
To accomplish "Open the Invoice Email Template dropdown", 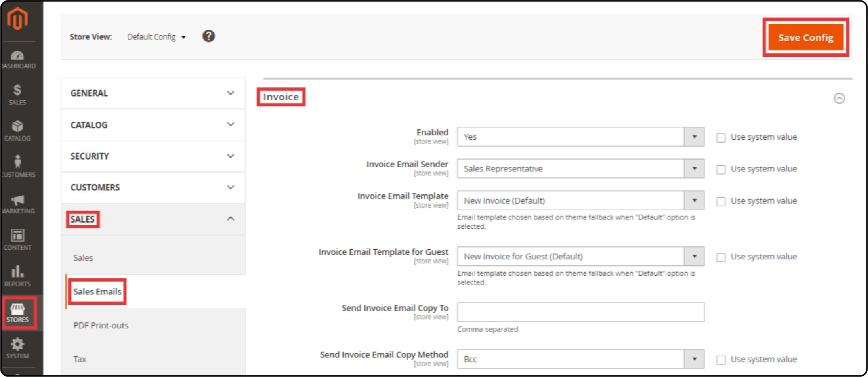I will tap(581, 201).
